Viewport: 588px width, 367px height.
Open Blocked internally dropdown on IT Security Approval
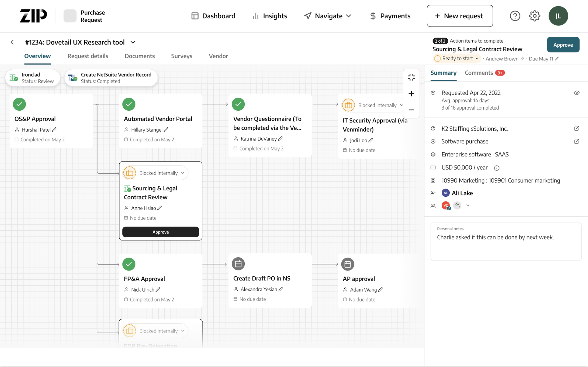(372, 105)
